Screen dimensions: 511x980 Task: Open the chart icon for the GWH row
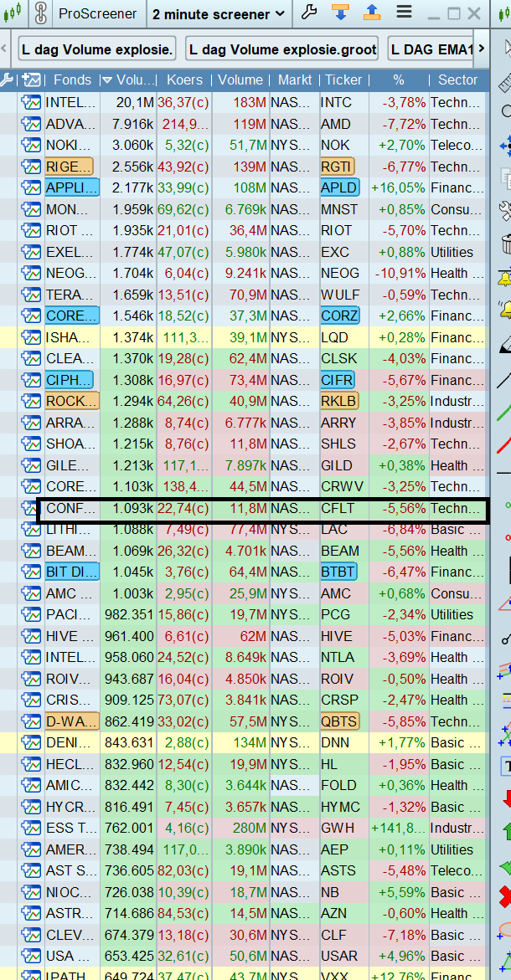click(x=31, y=829)
